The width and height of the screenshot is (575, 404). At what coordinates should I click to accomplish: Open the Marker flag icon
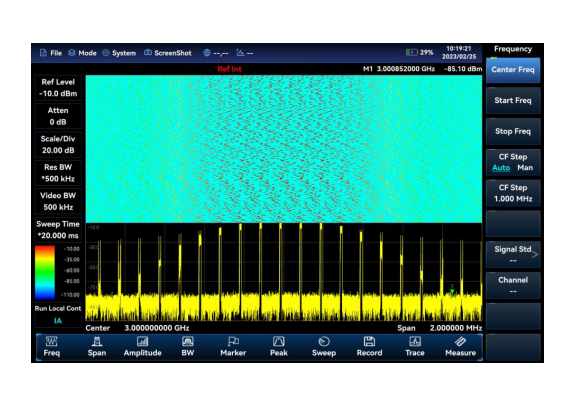(233, 342)
